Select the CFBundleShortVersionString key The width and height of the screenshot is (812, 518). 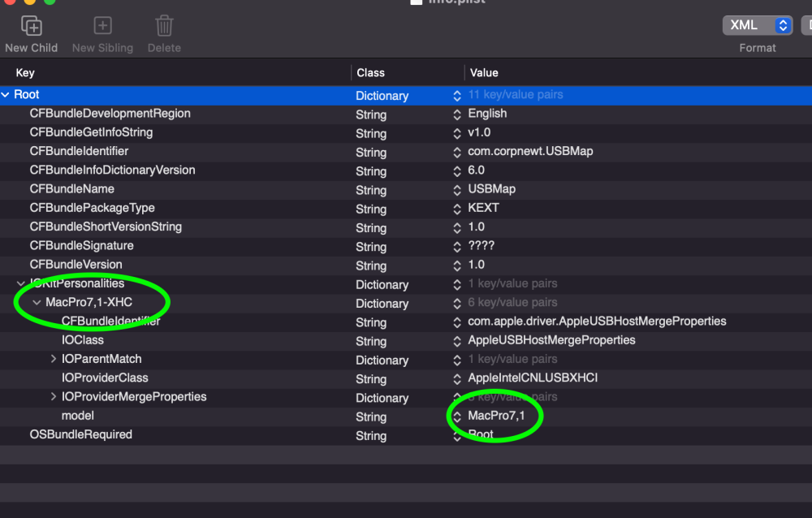pos(106,227)
